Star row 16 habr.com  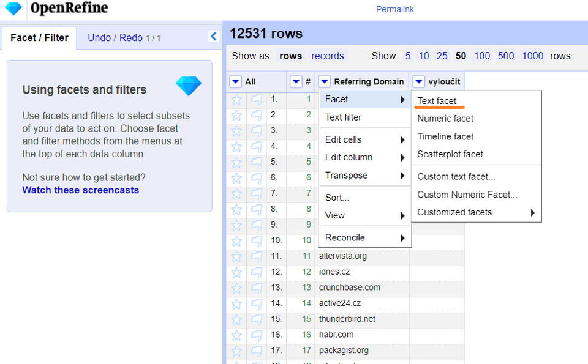pos(236,335)
